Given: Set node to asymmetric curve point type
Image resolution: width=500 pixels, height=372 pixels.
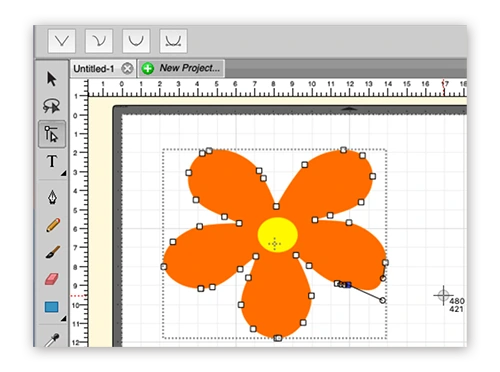Looking at the screenshot, I should 99,41.
